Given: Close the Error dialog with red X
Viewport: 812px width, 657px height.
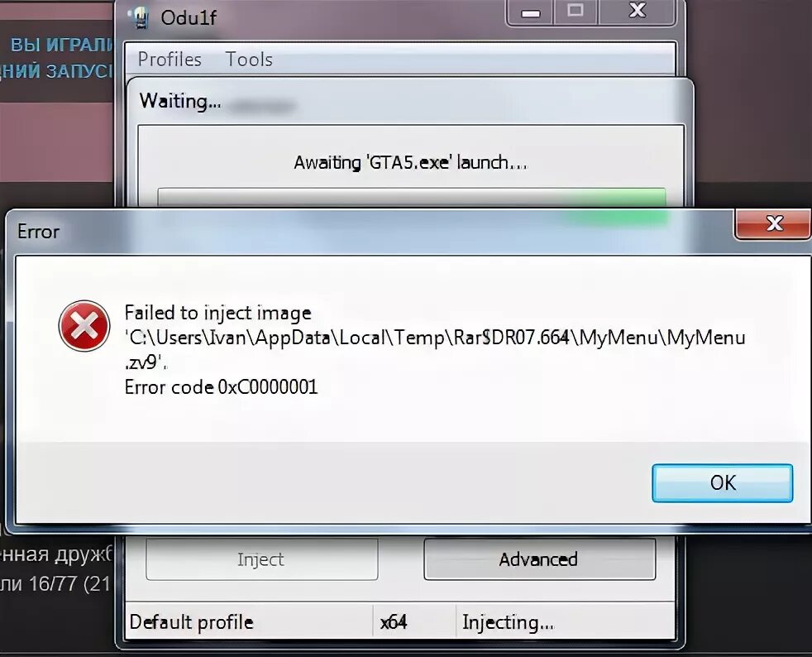Looking at the screenshot, I should coord(773,224).
